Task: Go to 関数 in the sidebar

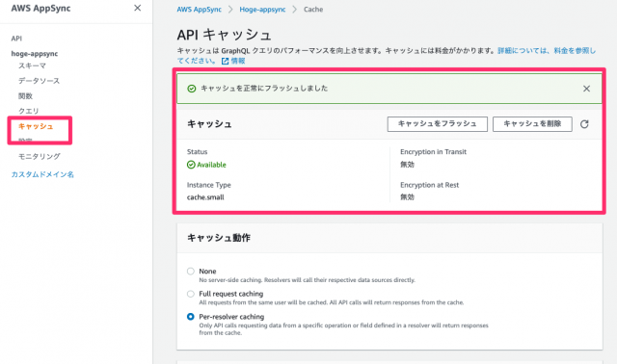Action: (x=25, y=96)
